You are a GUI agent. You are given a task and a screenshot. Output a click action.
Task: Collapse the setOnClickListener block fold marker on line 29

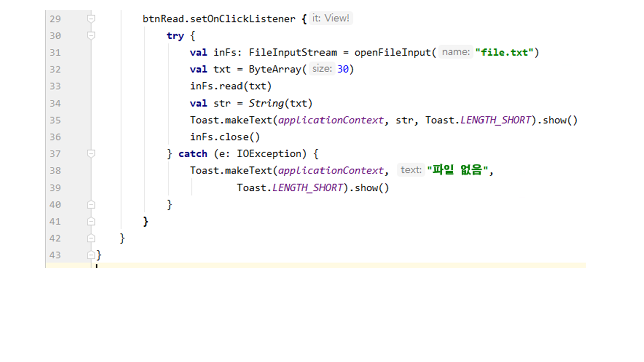tap(91, 19)
